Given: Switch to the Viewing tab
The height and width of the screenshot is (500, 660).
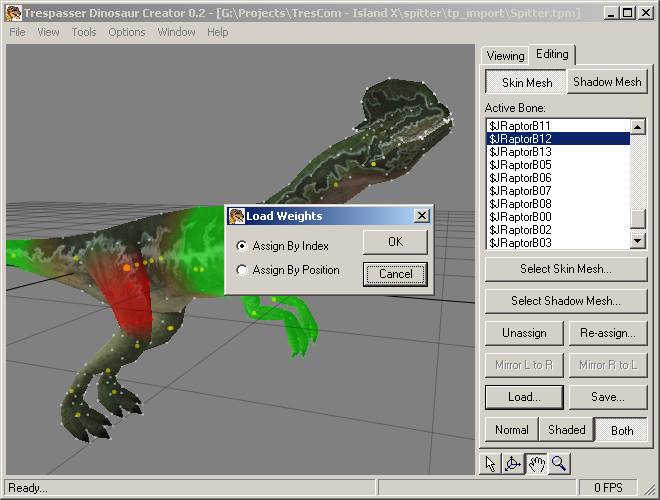Looking at the screenshot, I should [505, 56].
